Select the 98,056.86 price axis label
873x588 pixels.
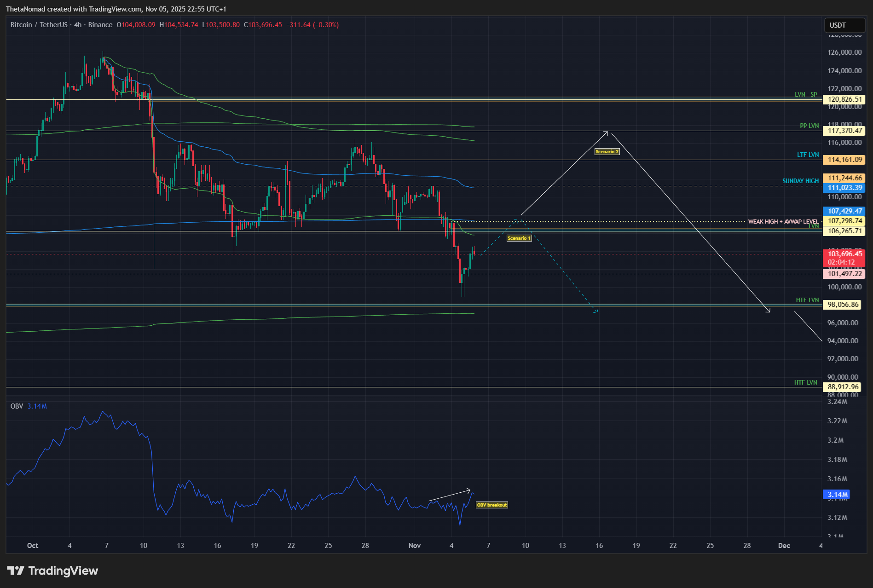pyautogui.click(x=843, y=305)
